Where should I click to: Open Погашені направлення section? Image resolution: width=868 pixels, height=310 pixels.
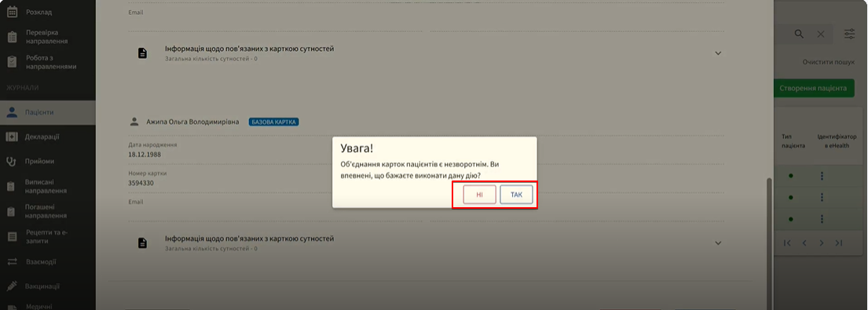(x=48, y=212)
